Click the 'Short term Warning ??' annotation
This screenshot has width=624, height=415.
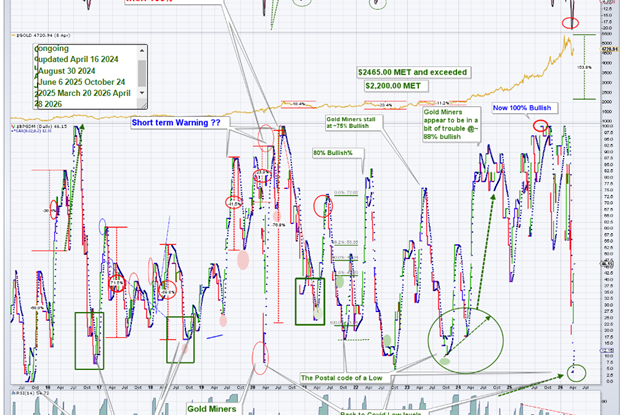pyautogui.click(x=179, y=122)
